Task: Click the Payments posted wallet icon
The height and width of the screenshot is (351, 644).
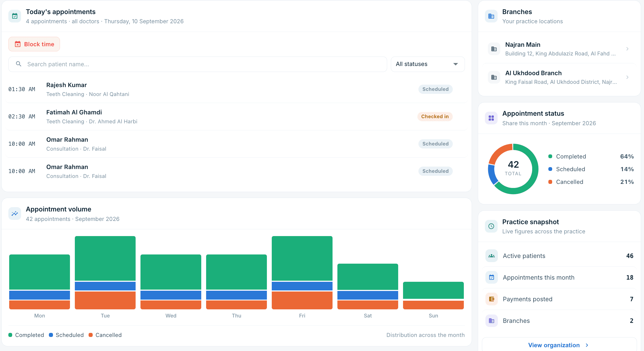Action: (x=492, y=299)
